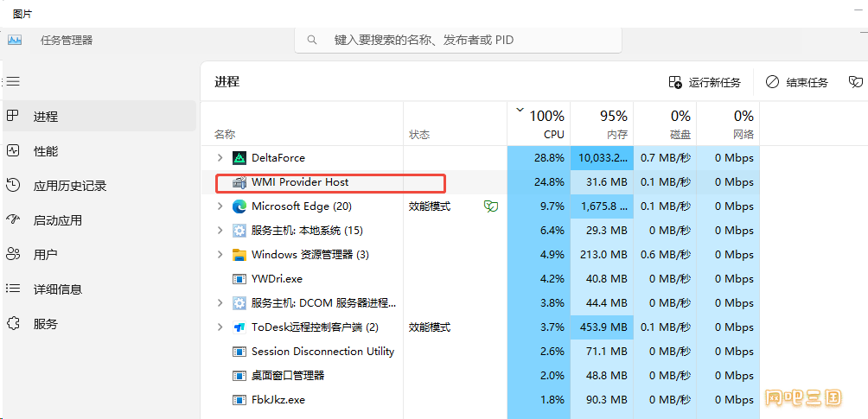Screen dimensions: 868x419
Task: Click the YWDri.exe process icon
Action: tap(239, 279)
